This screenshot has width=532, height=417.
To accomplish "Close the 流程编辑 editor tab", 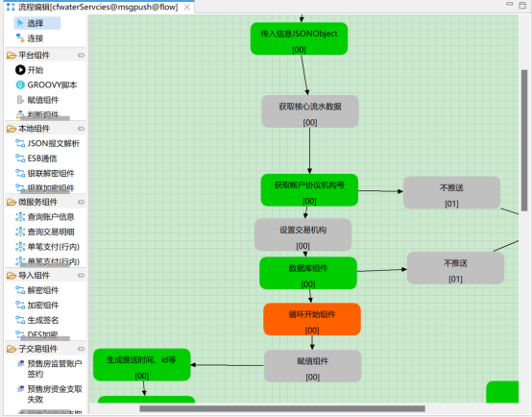I will coord(187,7).
